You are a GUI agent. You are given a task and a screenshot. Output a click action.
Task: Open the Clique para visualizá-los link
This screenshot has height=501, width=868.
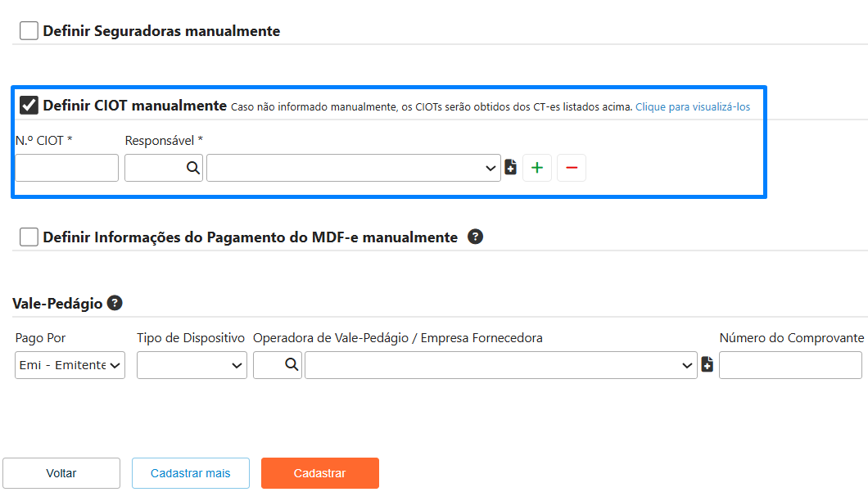[693, 107]
